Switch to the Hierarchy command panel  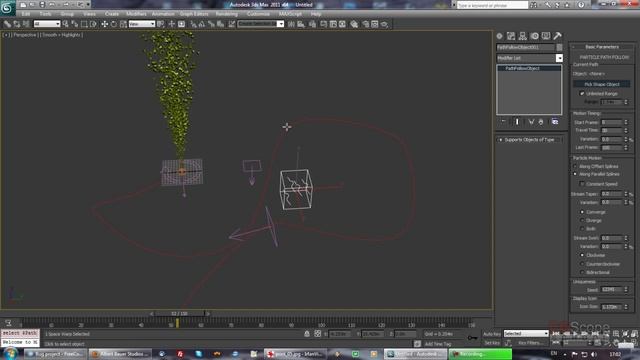coord(522,36)
